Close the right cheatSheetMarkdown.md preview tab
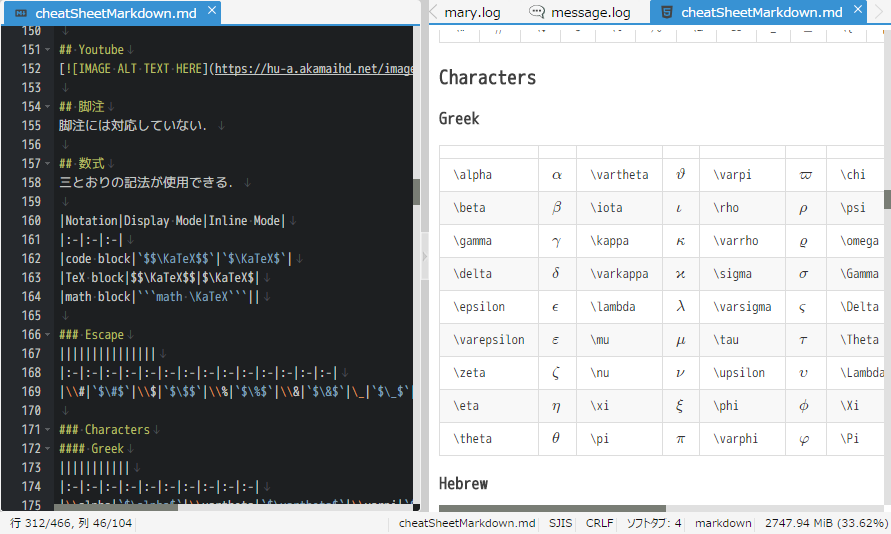This screenshot has height=534, width=891. [x=857, y=9]
